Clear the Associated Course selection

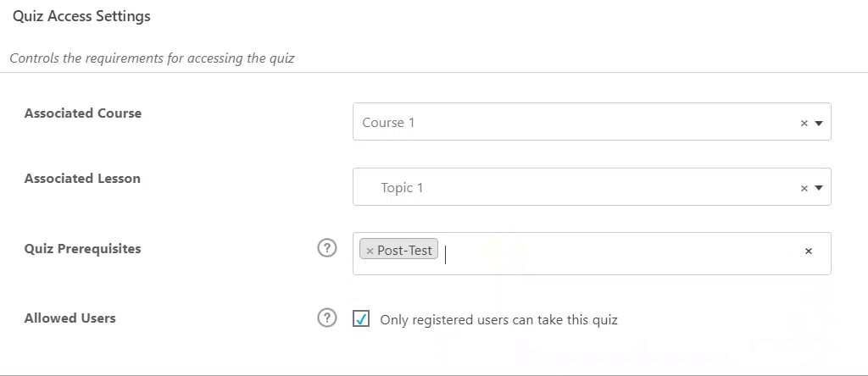coord(804,123)
